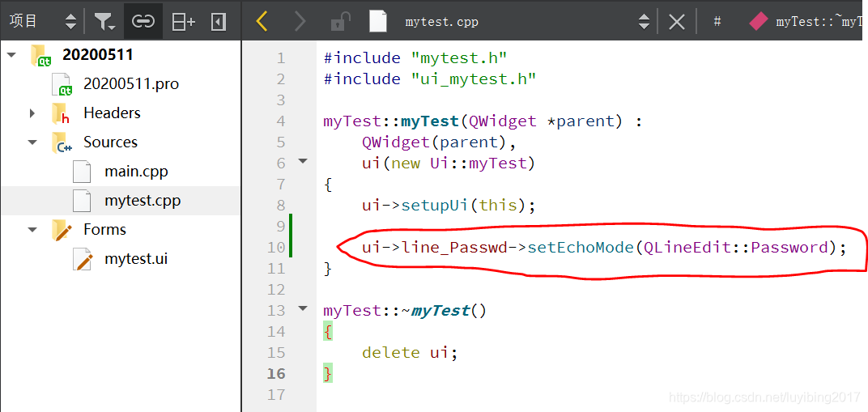Fold the constructor block at line 6
The height and width of the screenshot is (412, 868).
302,162
